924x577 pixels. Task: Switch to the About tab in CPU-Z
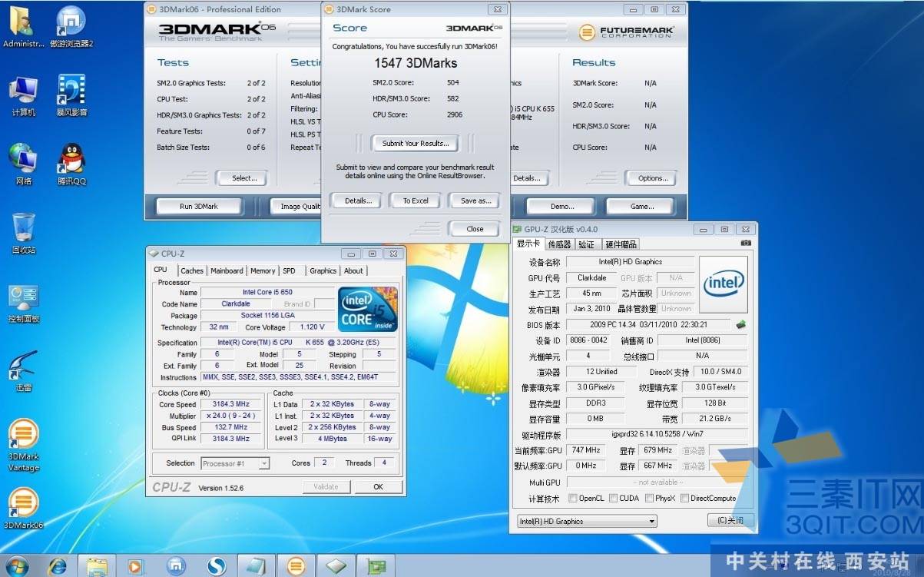click(353, 270)
